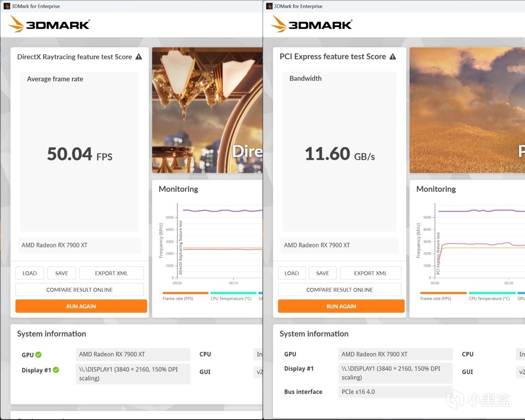Image resolution: width=525 pixels, height=420 pixels.
Task: Click the 50.04 FPS score value
Action: 80,154
